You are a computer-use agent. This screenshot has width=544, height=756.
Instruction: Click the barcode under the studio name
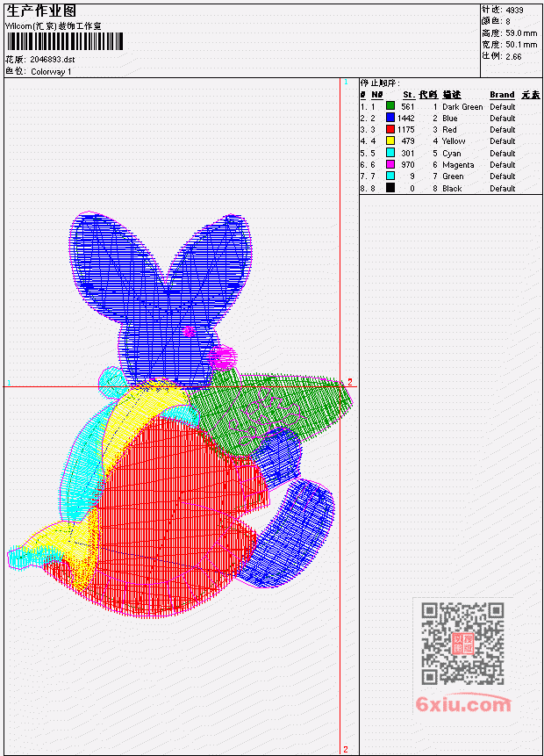(x=65, y=42)
